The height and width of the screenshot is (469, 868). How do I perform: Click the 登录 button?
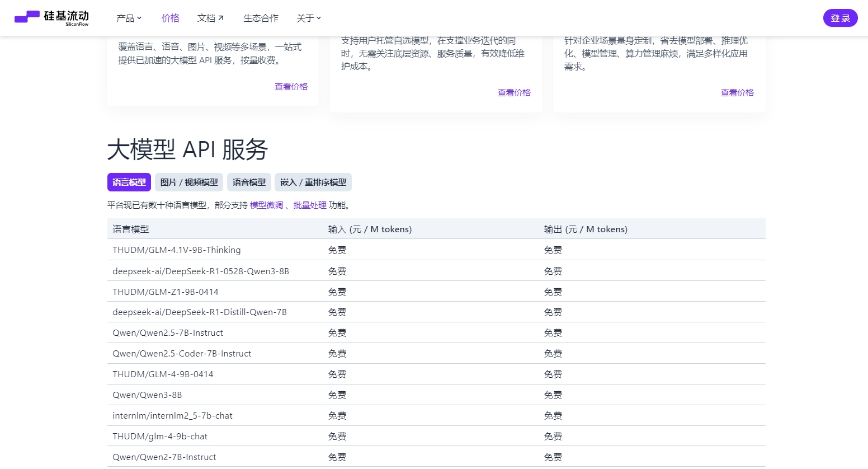point(840,18)
